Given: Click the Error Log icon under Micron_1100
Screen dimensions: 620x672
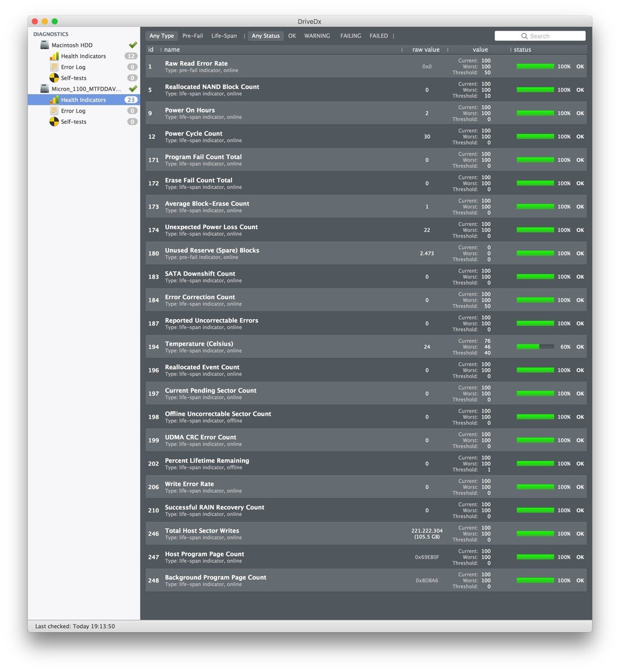Looking at the screenshot, I should click(x=54, y=111).
